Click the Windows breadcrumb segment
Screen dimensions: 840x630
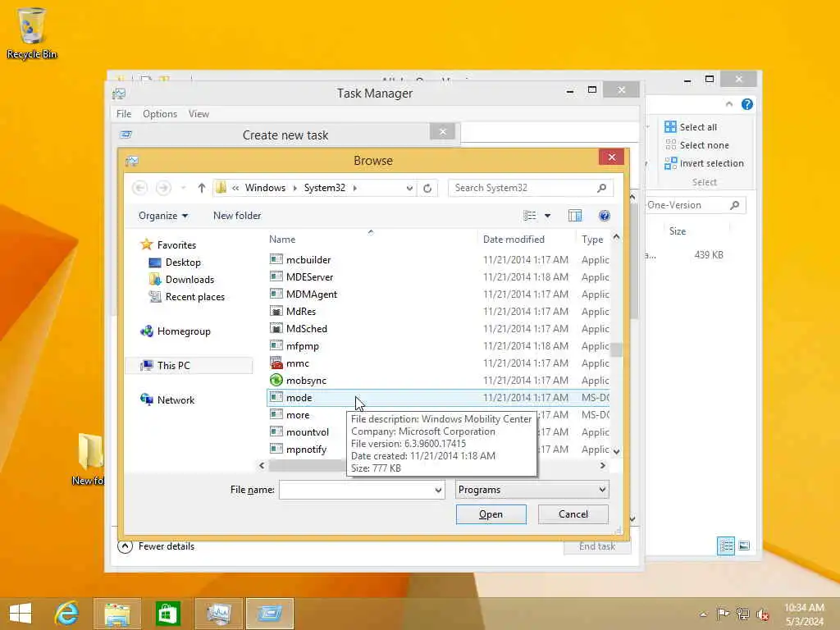pos(265,188)
